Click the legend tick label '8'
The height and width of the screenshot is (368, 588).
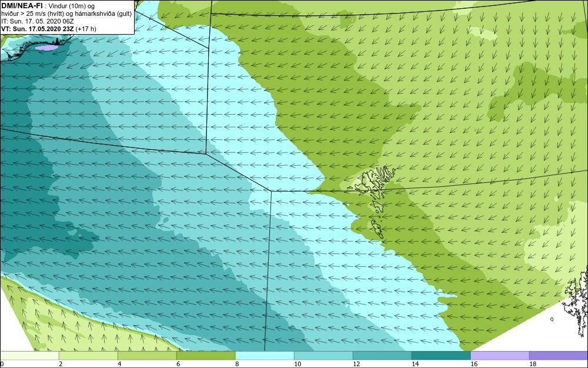237,364
